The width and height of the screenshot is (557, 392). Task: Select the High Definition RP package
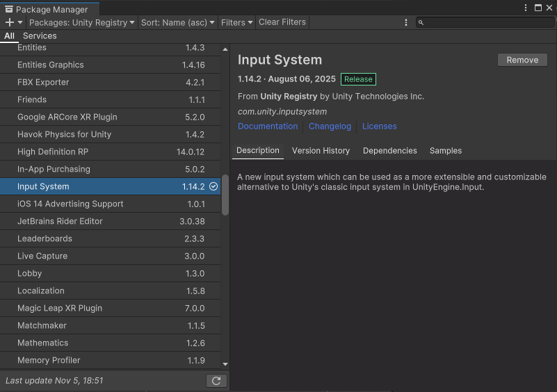coord(110,152)
